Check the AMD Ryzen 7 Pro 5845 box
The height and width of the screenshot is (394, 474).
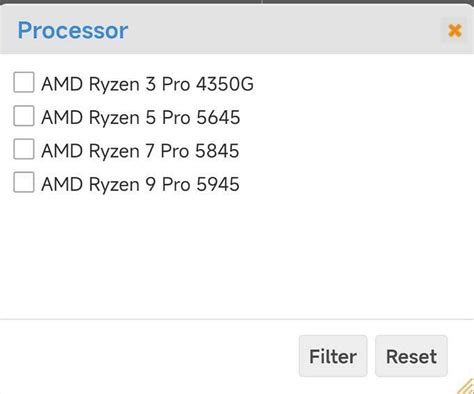click(24, 149)
